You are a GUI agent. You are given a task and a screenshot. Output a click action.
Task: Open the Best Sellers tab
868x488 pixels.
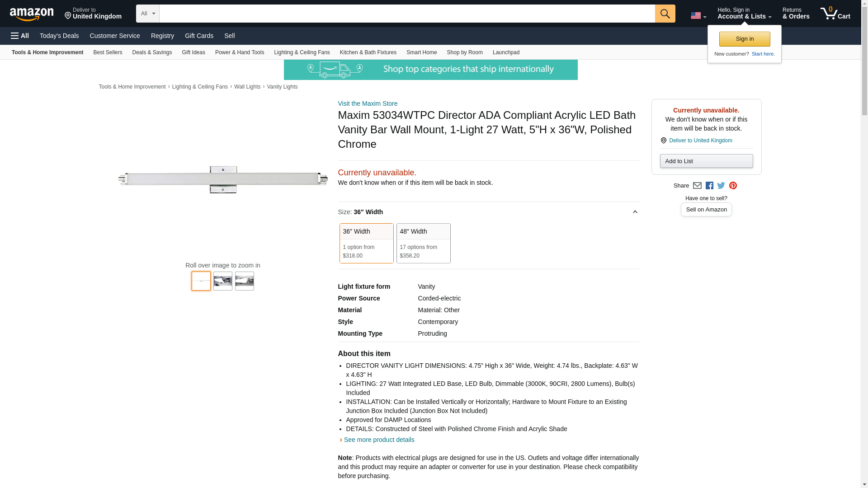point(108,52)
